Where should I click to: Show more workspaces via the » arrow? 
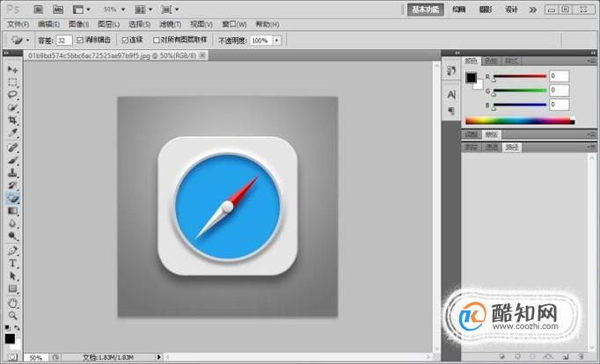click(532, 10)
